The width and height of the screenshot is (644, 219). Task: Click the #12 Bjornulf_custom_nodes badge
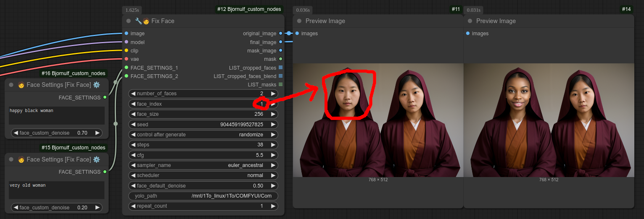(x=249, y=9)
